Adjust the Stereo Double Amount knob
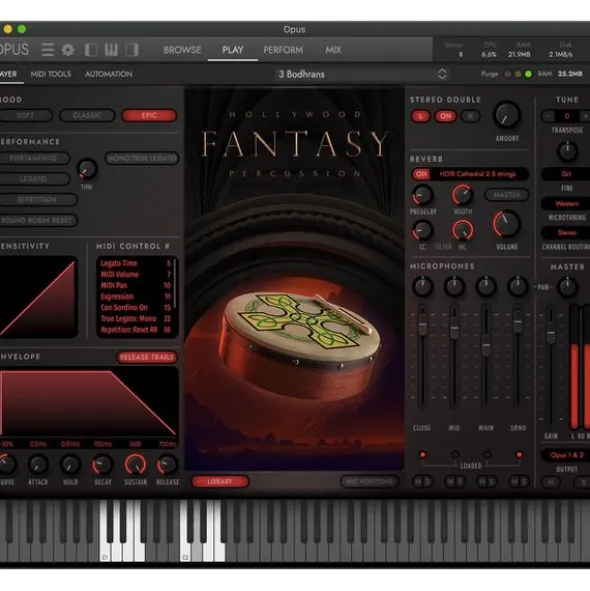The height and width of the screenshot is (591, 590). coord(507,115)
